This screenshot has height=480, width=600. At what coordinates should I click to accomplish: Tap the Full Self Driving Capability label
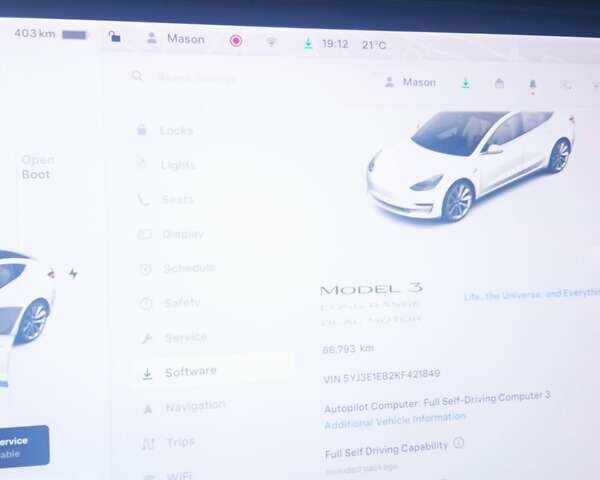(386, 449)
